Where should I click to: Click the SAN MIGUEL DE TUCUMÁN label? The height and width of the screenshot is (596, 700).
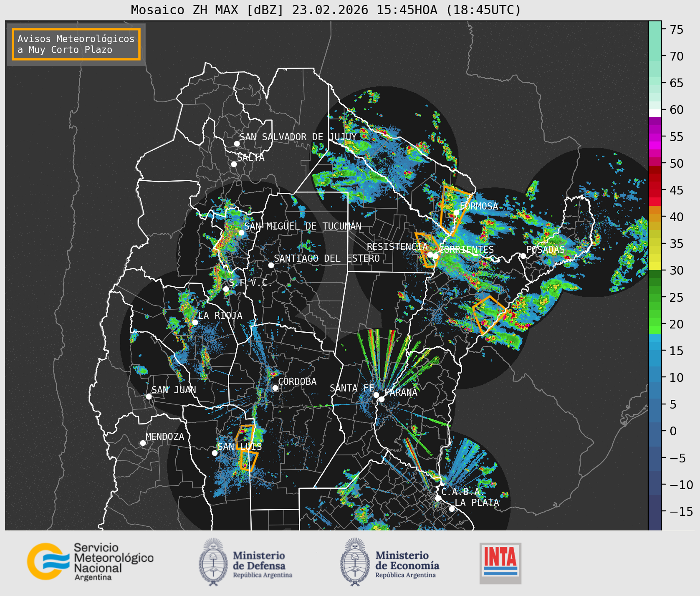[303, 226]
